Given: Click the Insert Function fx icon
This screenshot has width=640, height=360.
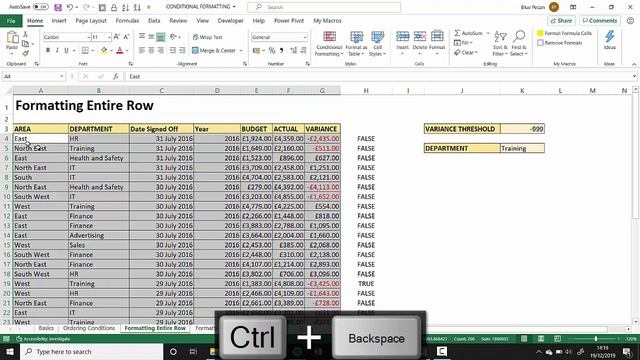Looking at the screenshot, I should 116,76.
